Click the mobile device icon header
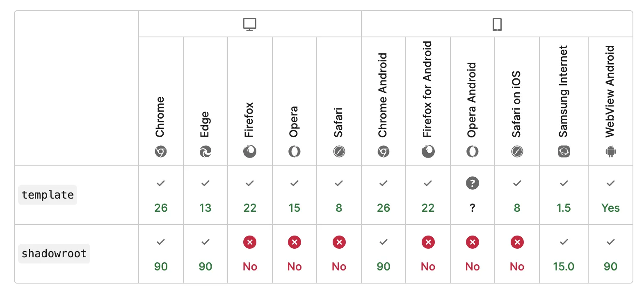The image size is (644, 293). pos(497,24)
